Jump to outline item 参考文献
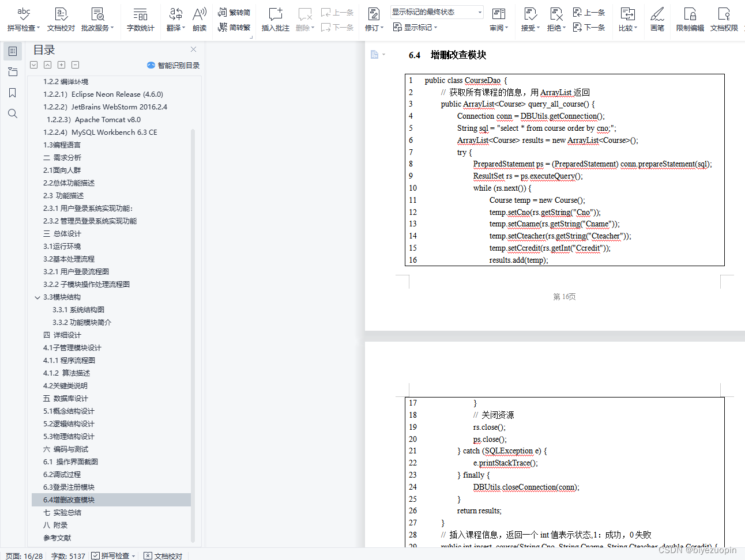The width and height of the screenshot is (745, 560). (57, 538)
